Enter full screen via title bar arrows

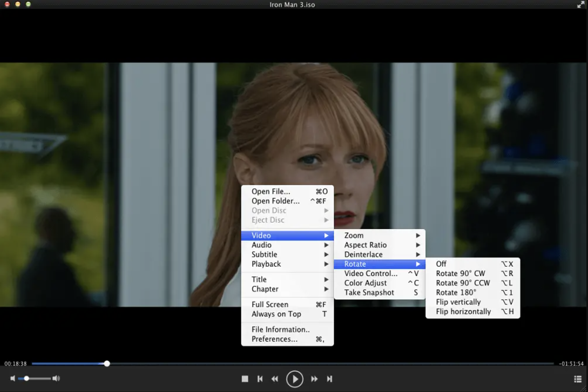pyautogui.click(x=581, y=5)
